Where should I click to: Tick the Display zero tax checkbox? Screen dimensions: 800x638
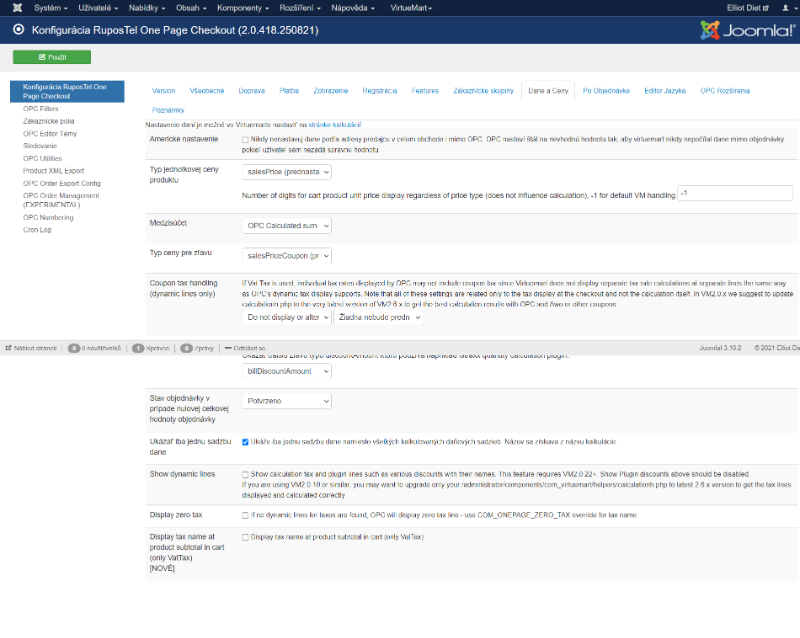tap(245, 516)
